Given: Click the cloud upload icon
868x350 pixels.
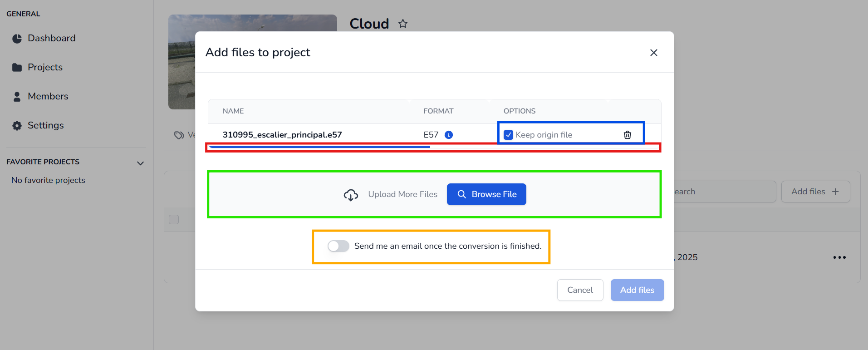Looking at the screenshot, I should [x=351, y=195].
